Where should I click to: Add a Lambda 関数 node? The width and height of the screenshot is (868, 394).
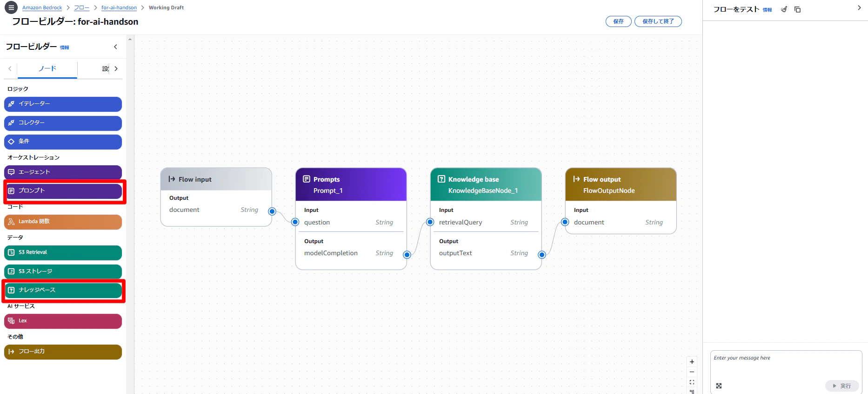[x=63, y=222]
